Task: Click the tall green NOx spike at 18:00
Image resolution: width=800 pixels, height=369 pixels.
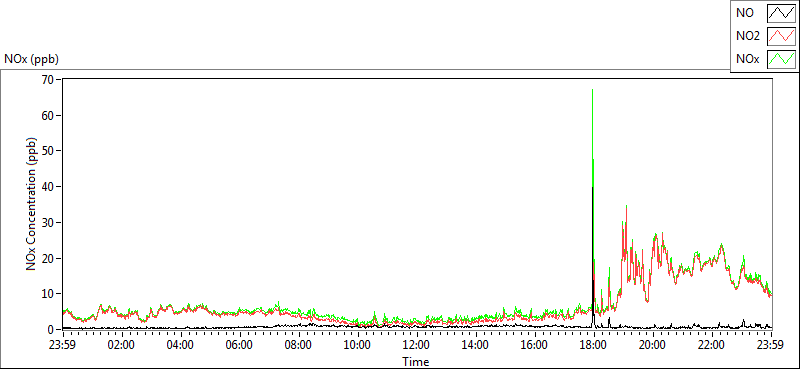Action: (592, 138)
